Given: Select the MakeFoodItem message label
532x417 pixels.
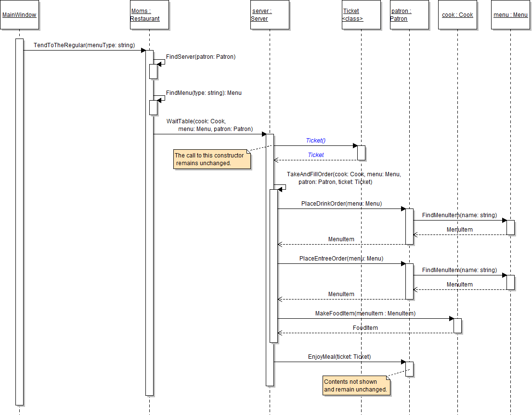Looking at the screenshot, I should [x=365, y=313].
